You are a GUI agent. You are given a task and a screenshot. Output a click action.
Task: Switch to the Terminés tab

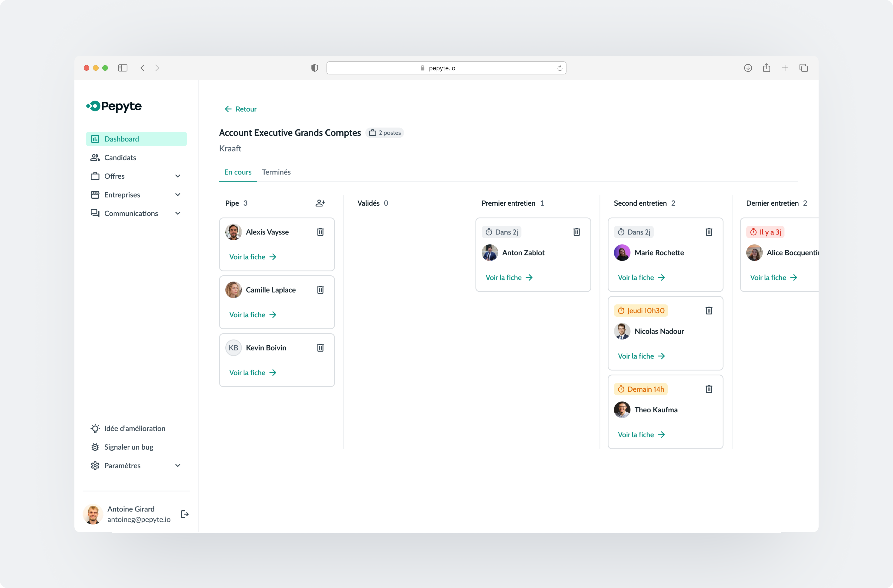pos(276,172)
